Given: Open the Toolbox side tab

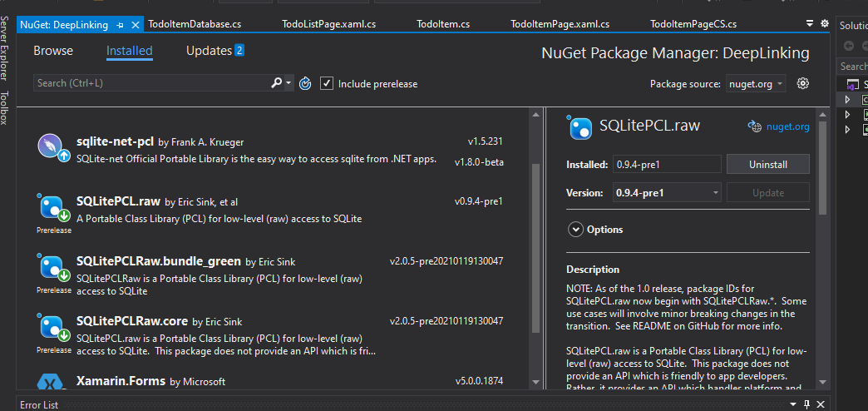Looking at the screenshot, I should point(4,108).
